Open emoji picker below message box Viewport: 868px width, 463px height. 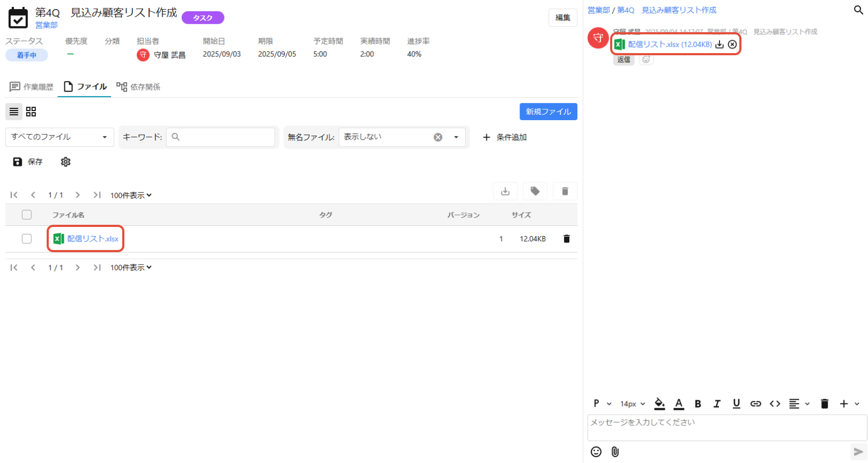(596, 452)
